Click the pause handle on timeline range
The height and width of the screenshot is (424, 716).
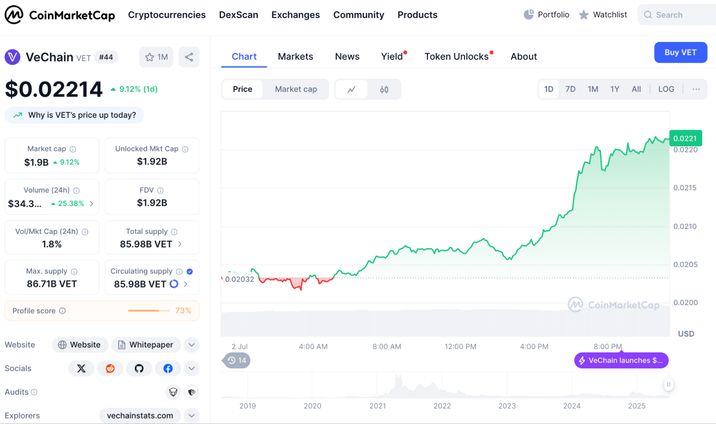point(669,385)
